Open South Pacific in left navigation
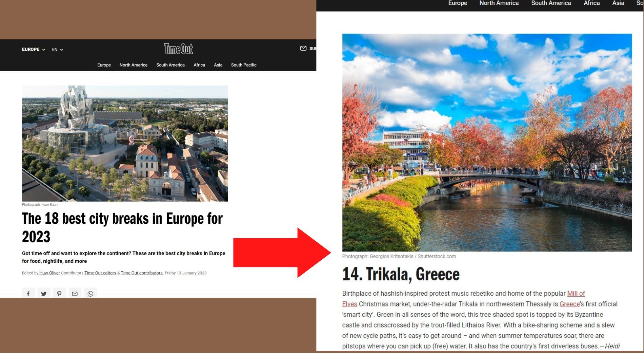 243,65
